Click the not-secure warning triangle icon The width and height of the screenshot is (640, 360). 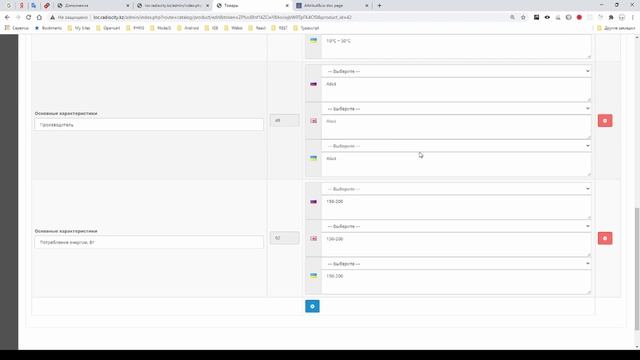pos(52,18)
